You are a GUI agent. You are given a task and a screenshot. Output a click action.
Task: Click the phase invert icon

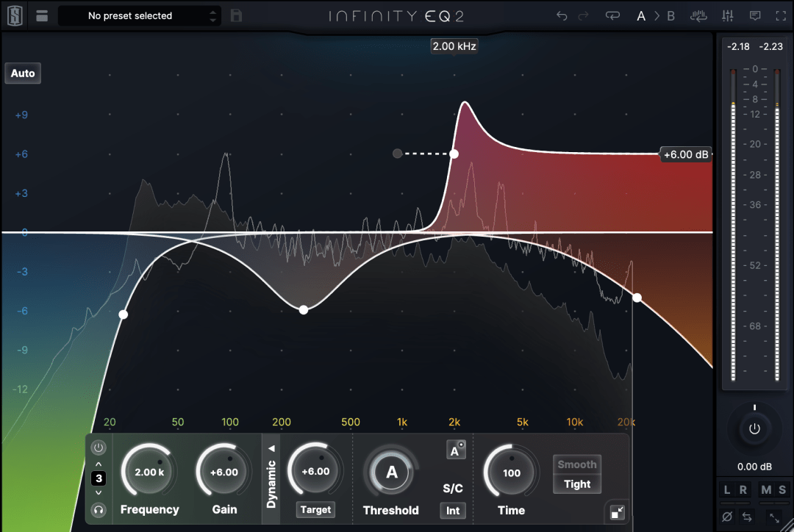click(727, 517)
